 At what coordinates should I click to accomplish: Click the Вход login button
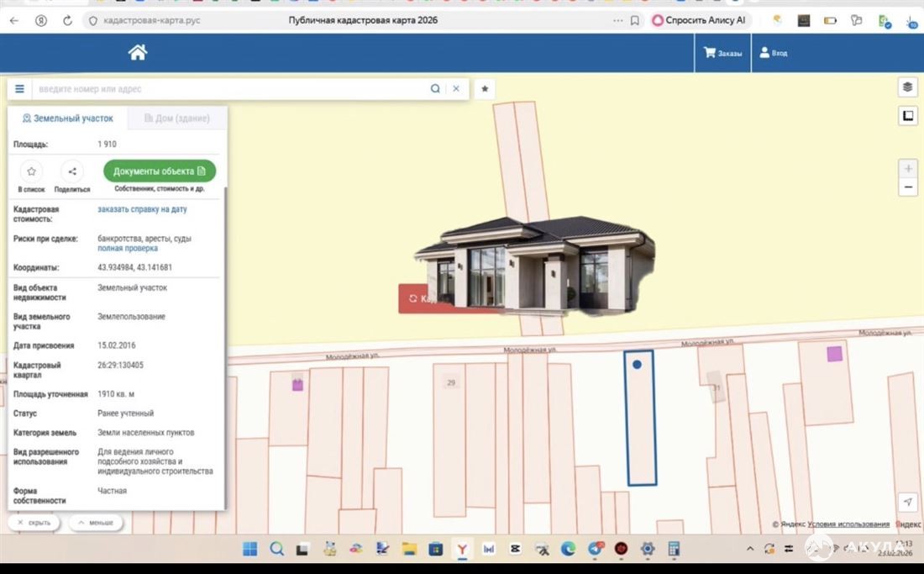(773, 53)
